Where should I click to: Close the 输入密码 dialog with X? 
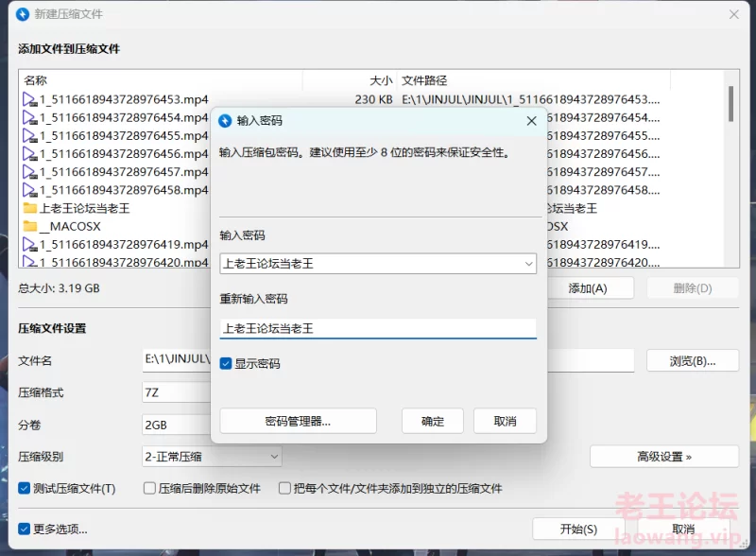531,121
